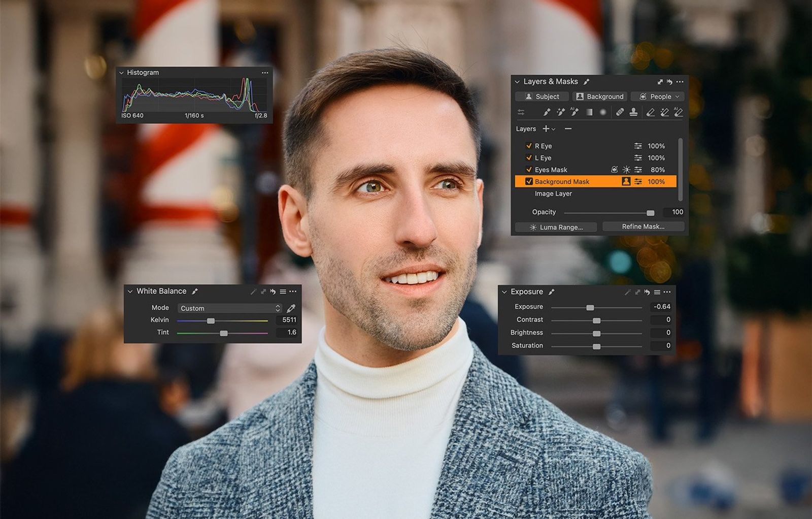Toggle the L Eye layer checkbox
Screen dimensions: 812x519
click(529, 158)
